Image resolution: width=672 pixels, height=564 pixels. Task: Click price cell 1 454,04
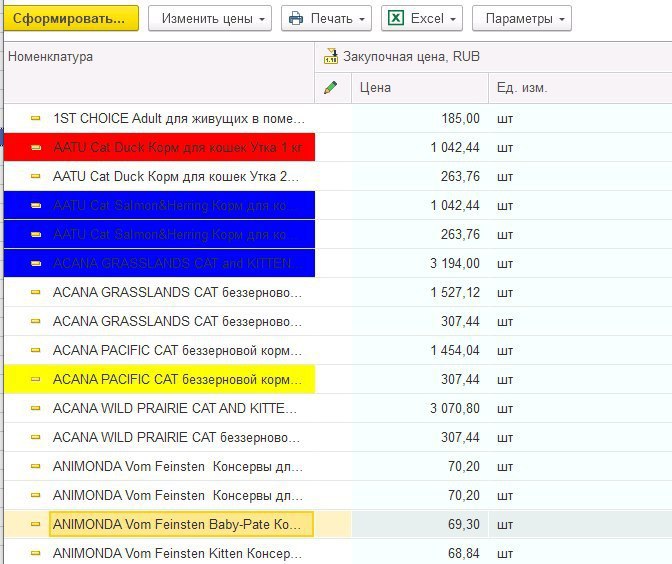(420, 350)
